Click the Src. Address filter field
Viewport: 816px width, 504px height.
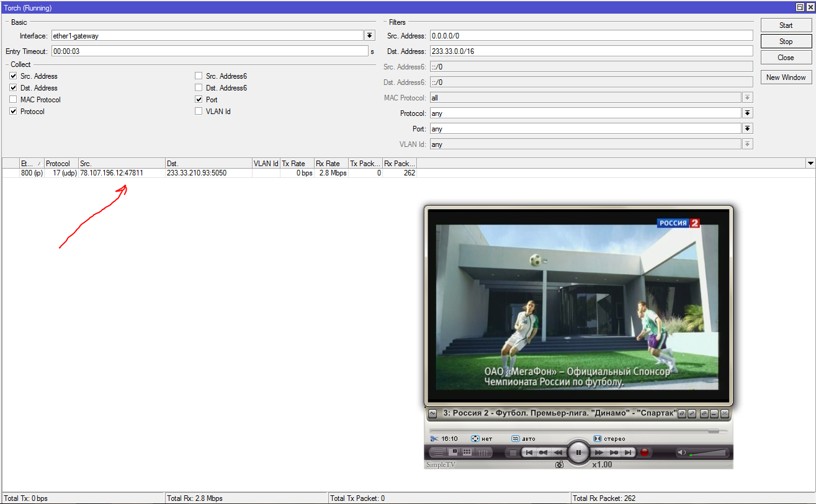click(x=591, y=36)
